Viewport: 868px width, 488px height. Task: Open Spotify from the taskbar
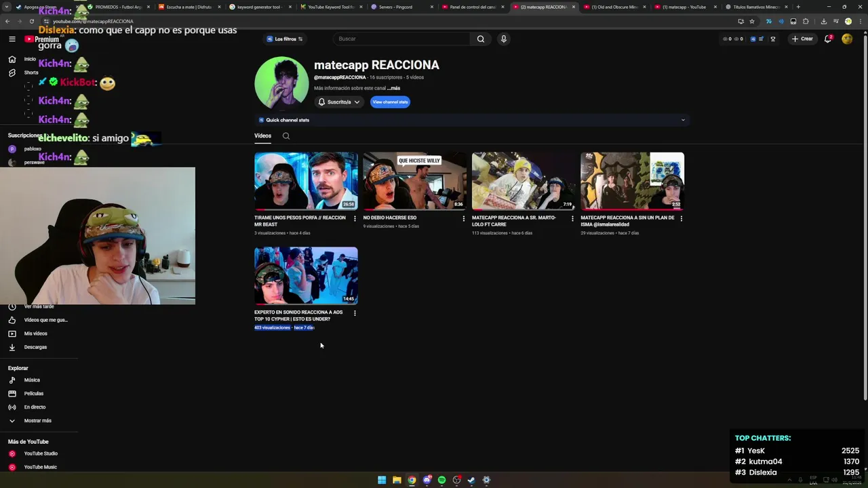click(x=441, y=480)
